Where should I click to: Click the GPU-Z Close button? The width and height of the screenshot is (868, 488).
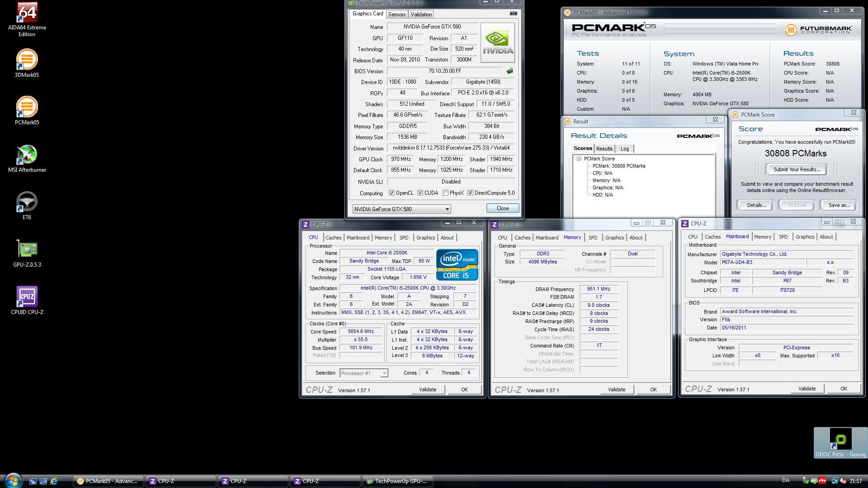point(502,208)
